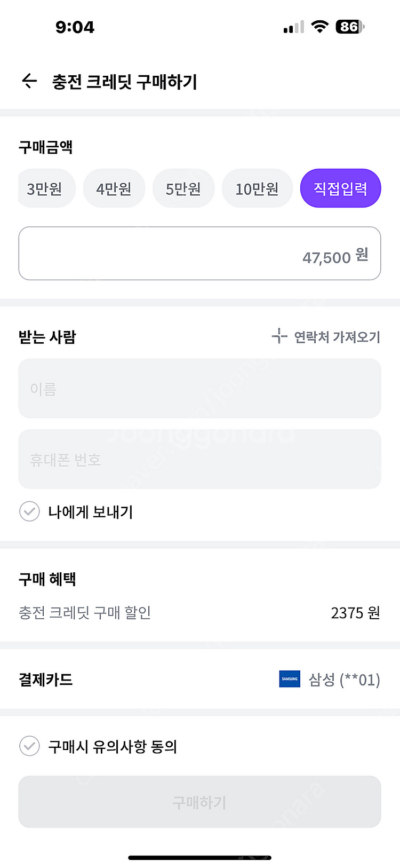Tap the 9:04 clock in status bar

(75, 27)
